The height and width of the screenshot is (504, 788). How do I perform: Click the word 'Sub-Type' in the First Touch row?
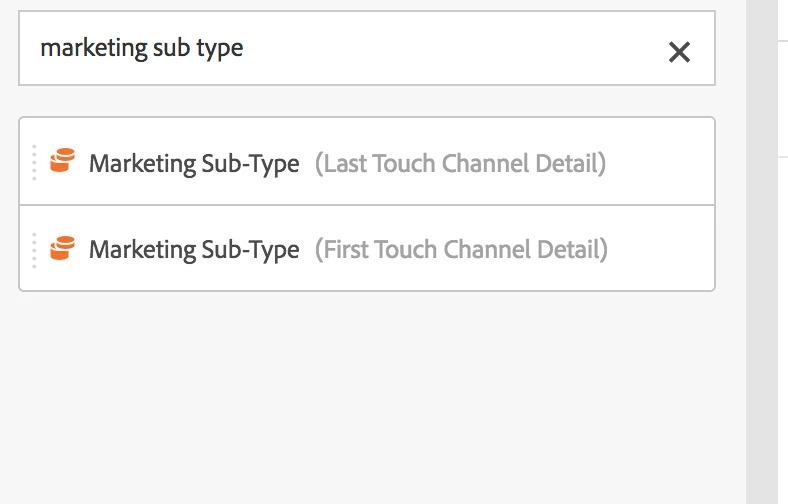coord(256,250)
